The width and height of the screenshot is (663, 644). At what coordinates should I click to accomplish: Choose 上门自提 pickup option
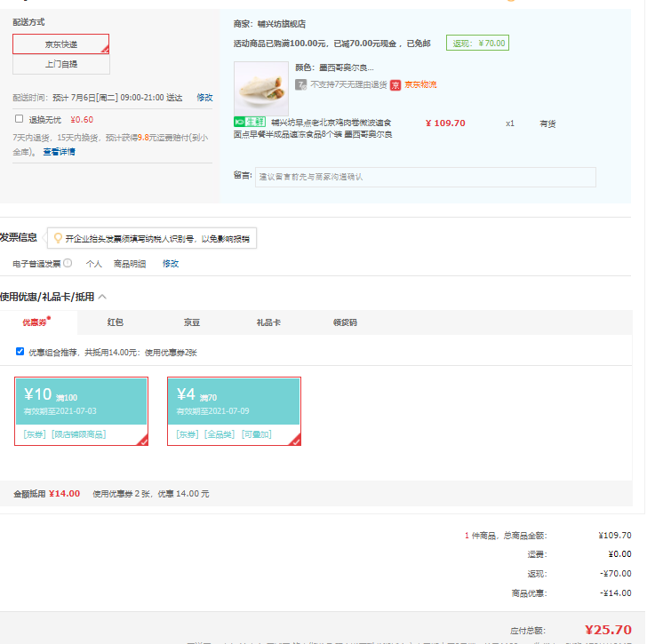click(x=61, y=64)
